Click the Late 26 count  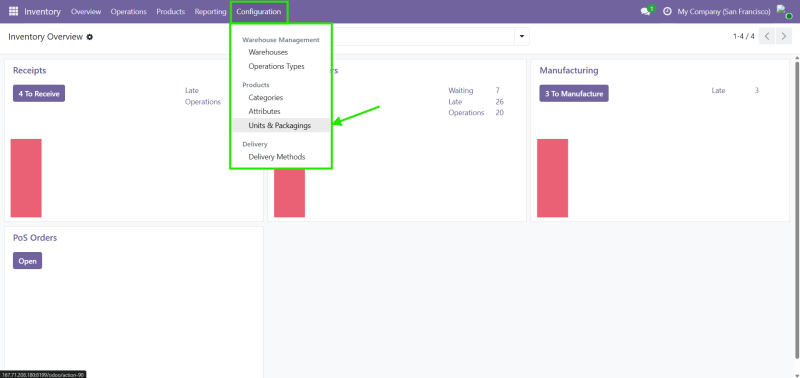(x=499, y=102)
